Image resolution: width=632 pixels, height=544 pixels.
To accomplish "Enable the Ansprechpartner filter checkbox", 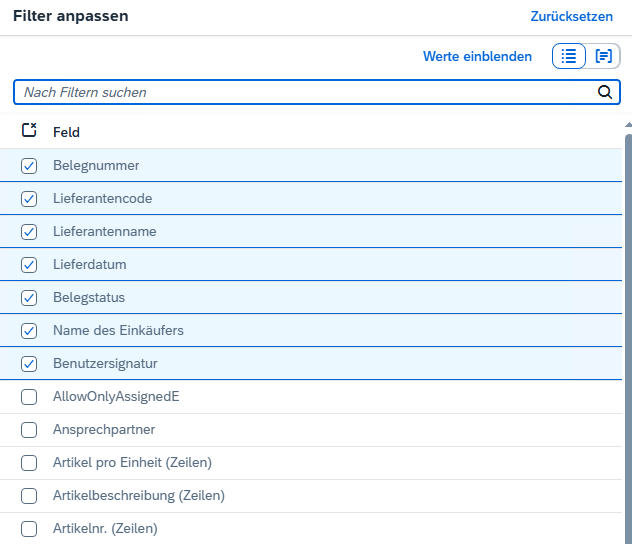I will point(29,430).
